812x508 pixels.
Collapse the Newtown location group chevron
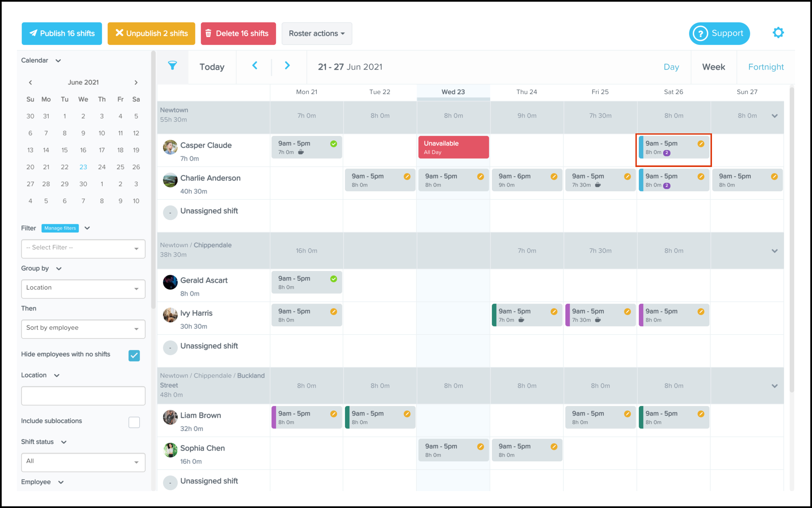tap(774, 116)
